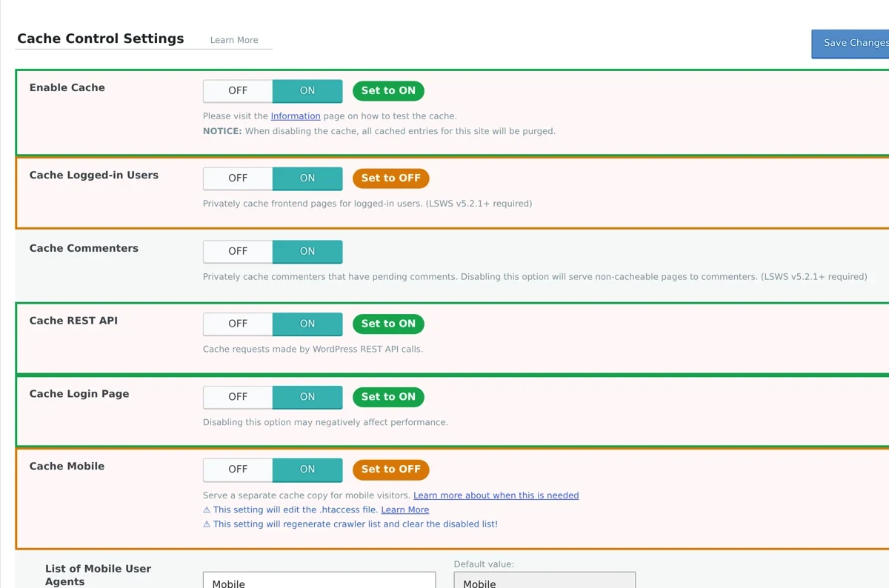Image resolution: width=889 pixels, height=588 pixels.
Task: Select ON for Cache REST API
Action: click(x=307, y=324)
